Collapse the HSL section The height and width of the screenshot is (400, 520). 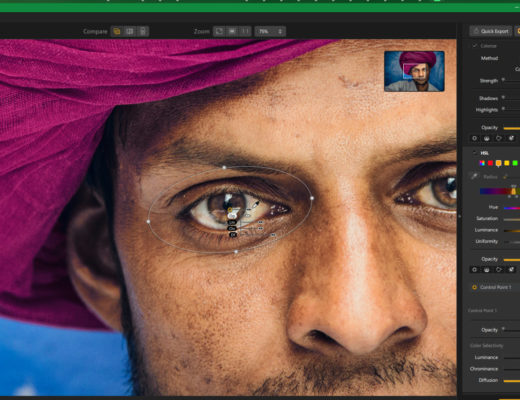[475, 153]
